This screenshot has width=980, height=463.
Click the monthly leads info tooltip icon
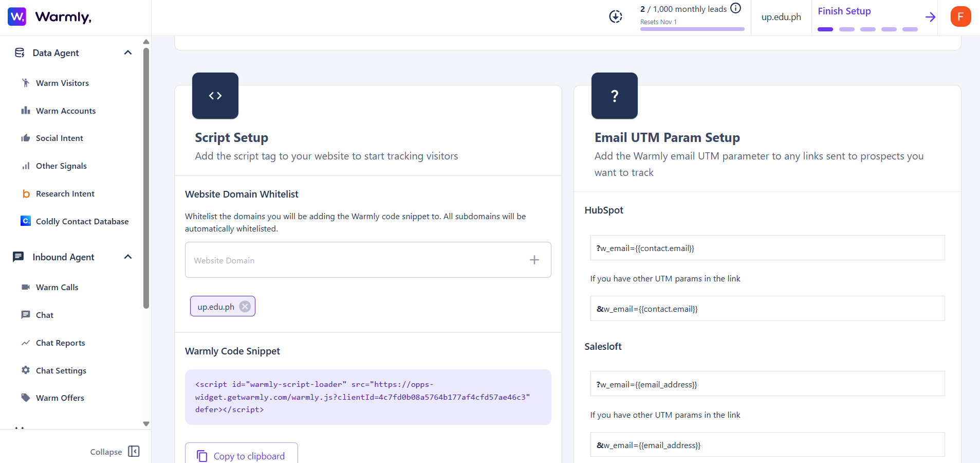736,8
